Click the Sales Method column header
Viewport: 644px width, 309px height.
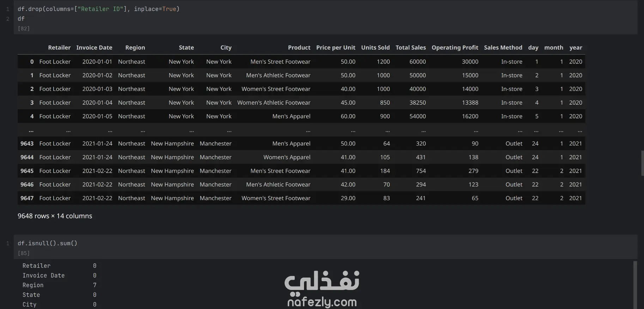pyautogui.click(x=503, y=48)
